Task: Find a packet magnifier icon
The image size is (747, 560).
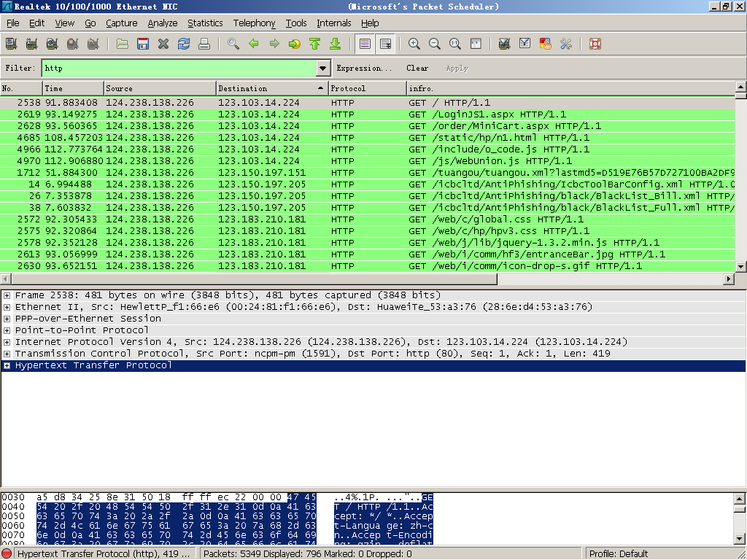Action: pyautogui.click(x=233, y=44)
